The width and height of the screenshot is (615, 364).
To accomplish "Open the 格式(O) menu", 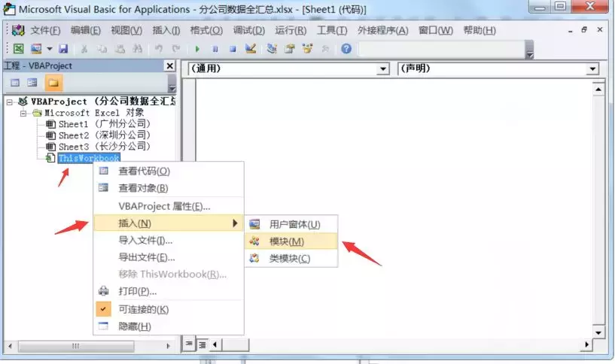I will (x=206, y=30).
